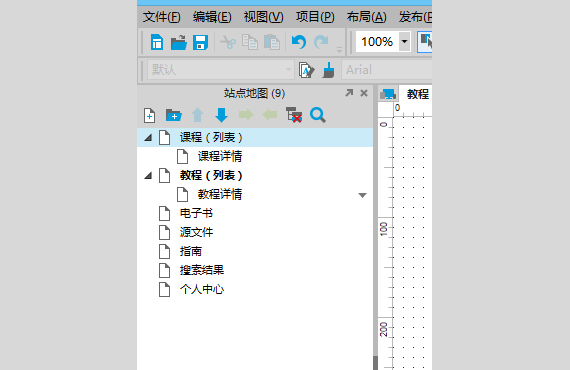The height and width of the screenshot is (370, 570).
Task: Move page up with up arrow
Action: [x=197, y=115]
